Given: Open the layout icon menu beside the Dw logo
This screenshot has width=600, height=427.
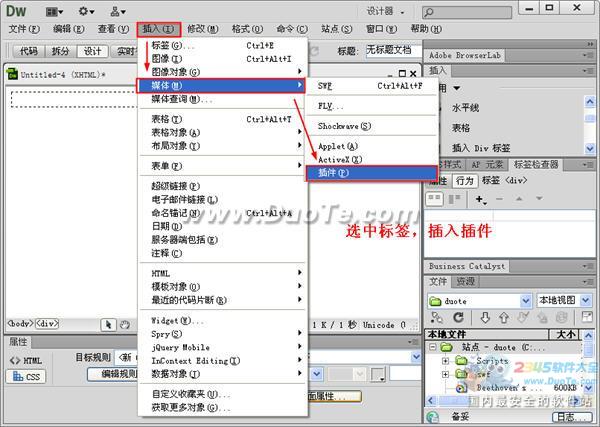Looking at the screenshot, I should (54, 12).
